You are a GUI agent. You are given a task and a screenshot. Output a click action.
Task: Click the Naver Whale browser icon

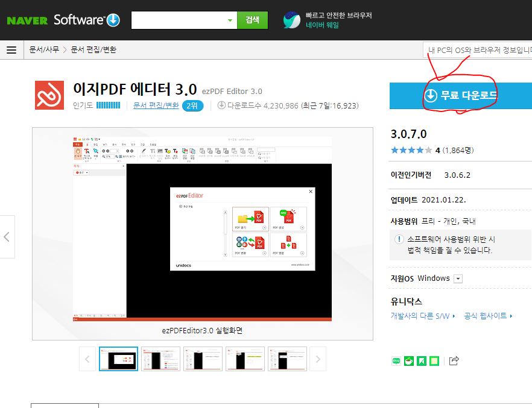tap(292, 20)
